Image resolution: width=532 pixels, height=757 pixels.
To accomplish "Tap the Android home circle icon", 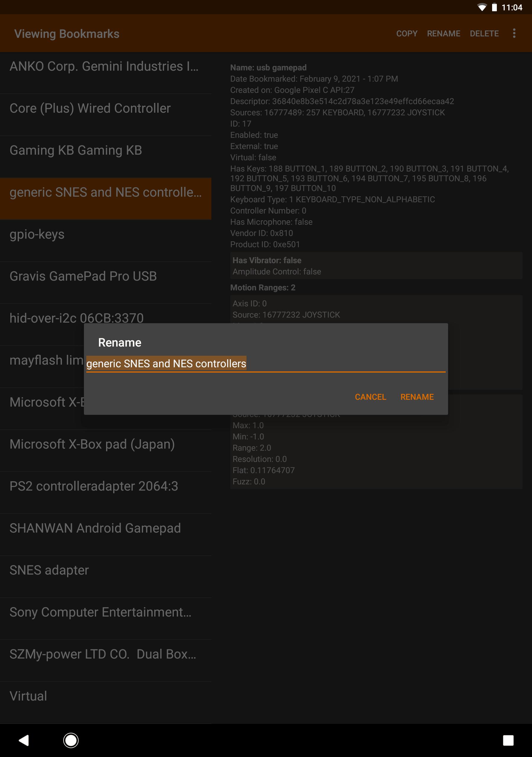I will pos(71,740).
